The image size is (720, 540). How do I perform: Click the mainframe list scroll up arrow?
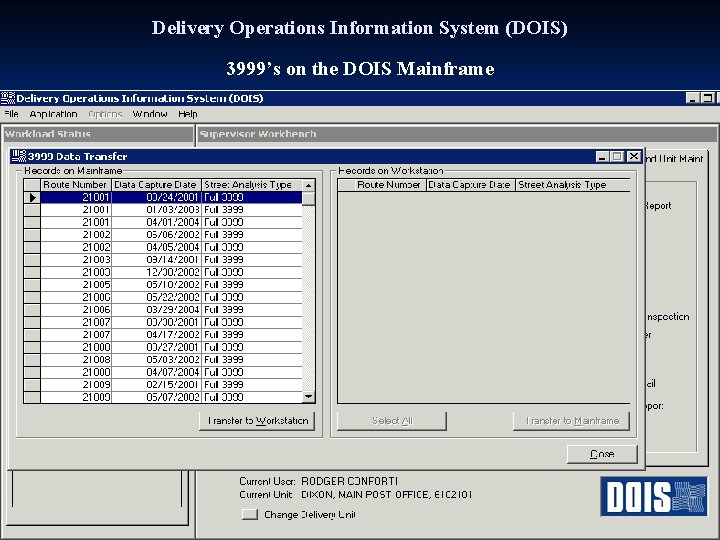click(309, 185)
